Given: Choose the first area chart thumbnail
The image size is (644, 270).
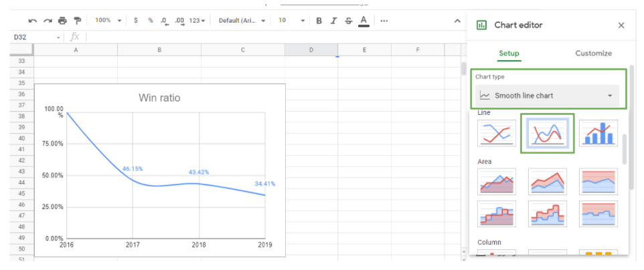Looking at the screenshot, I should tap(497, 181).
